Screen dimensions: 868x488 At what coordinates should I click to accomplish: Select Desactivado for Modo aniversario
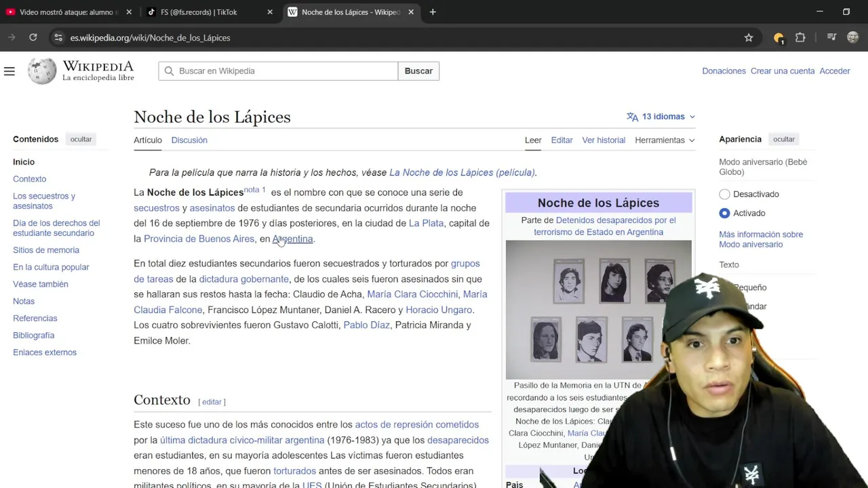tap(724, 194)
